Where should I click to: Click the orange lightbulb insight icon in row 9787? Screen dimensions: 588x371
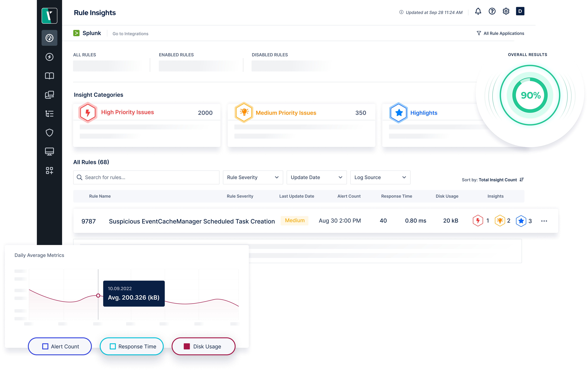pos(500,221)
